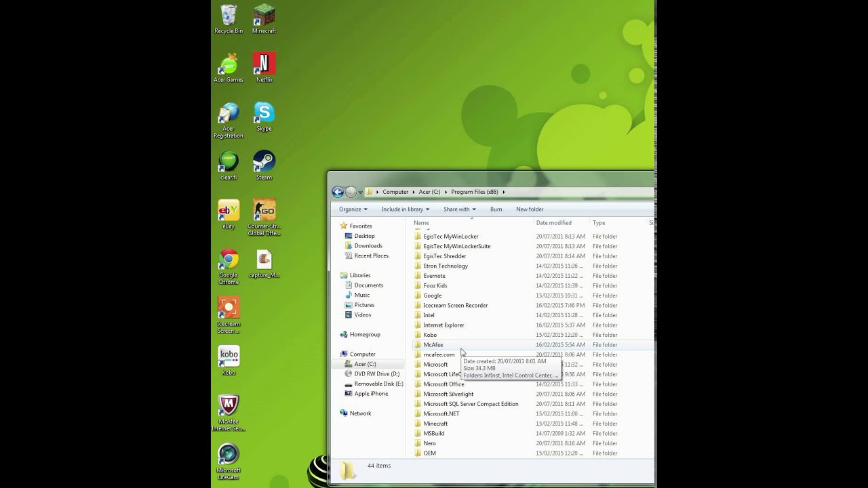Screen dimensions: 868x488
Task: Open the Organize dropdown menu
Action: (x=353, y=209)
